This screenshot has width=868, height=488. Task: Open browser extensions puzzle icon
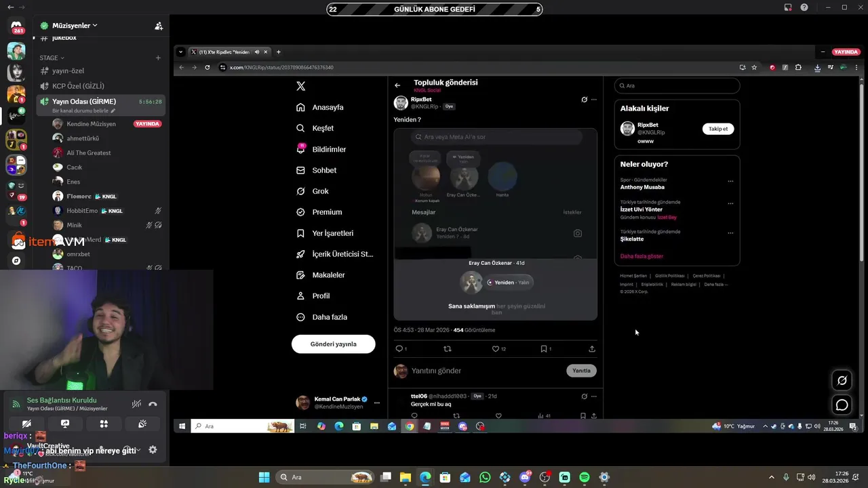(798, 67)
